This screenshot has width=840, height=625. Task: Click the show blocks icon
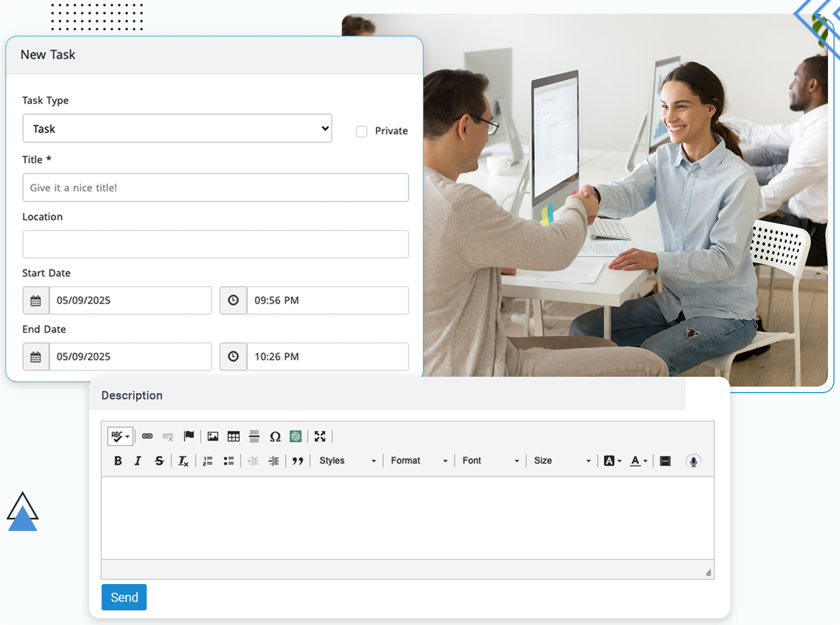[665, 461]
